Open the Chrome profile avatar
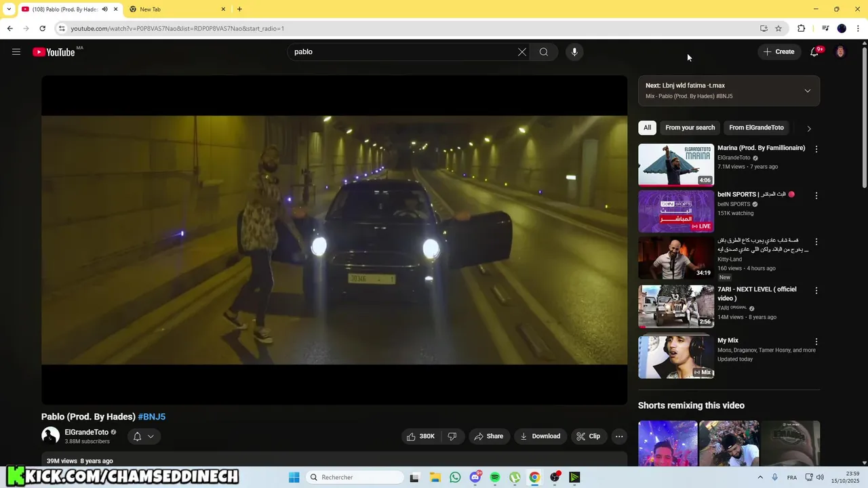 click(842, 28)
